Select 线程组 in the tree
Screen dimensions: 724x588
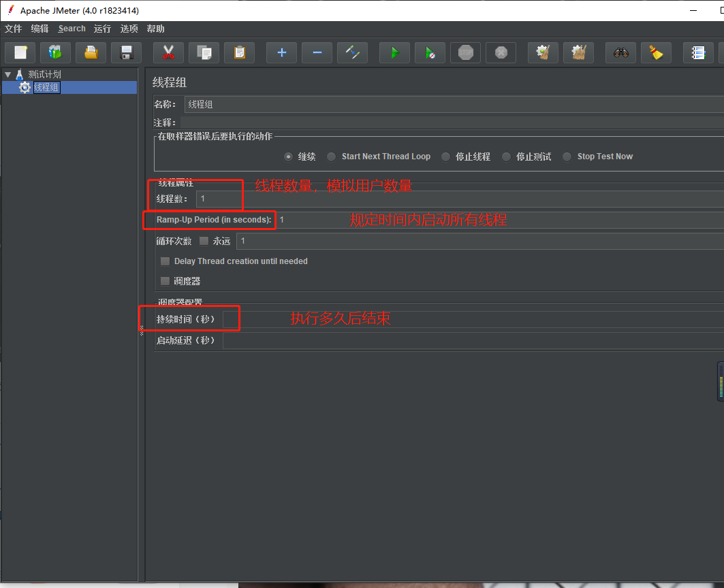coord(46,87)
